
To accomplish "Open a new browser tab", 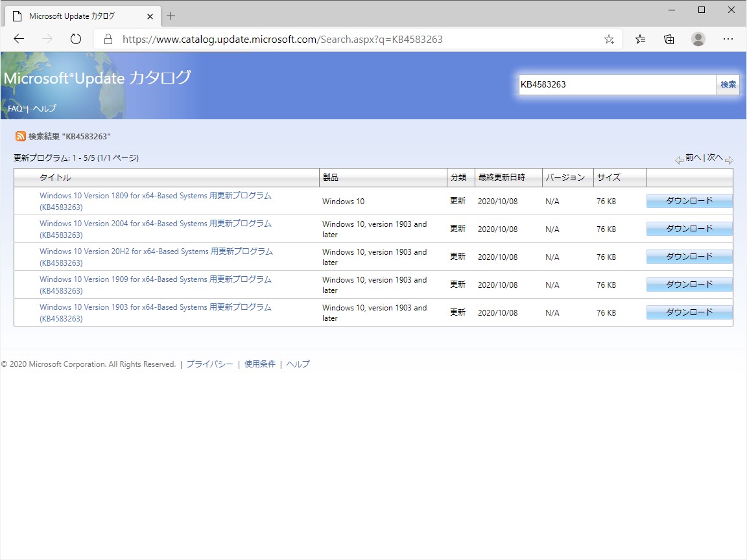I will 171,16.
